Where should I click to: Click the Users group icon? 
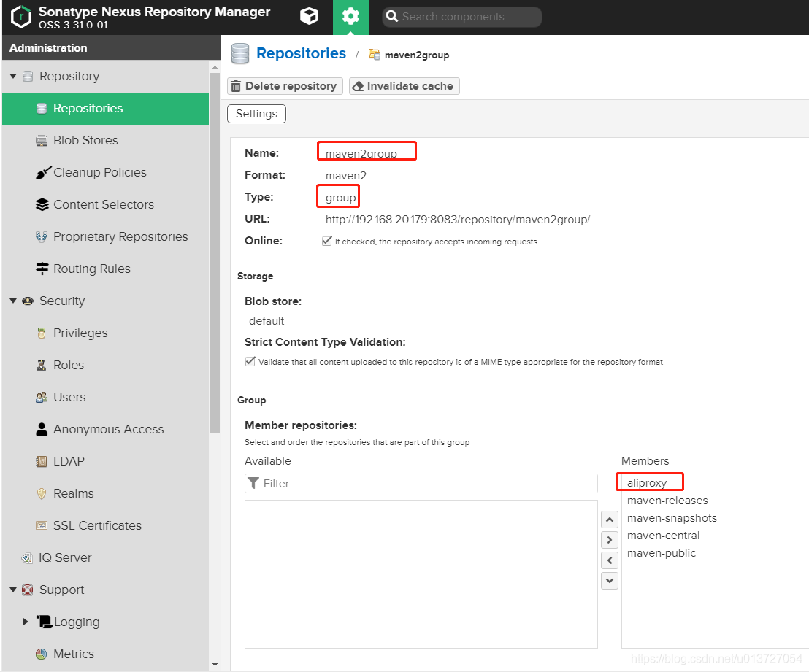[x=42, y=397]
